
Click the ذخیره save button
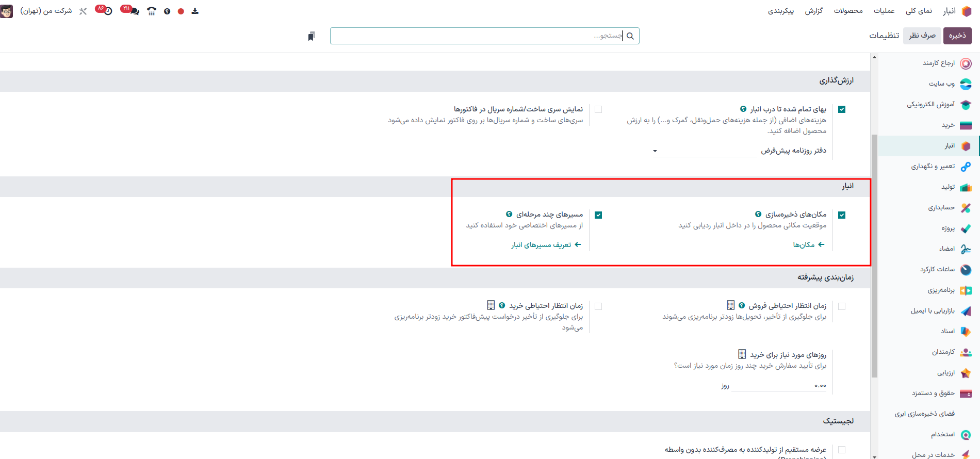click(x=957, y=36)
